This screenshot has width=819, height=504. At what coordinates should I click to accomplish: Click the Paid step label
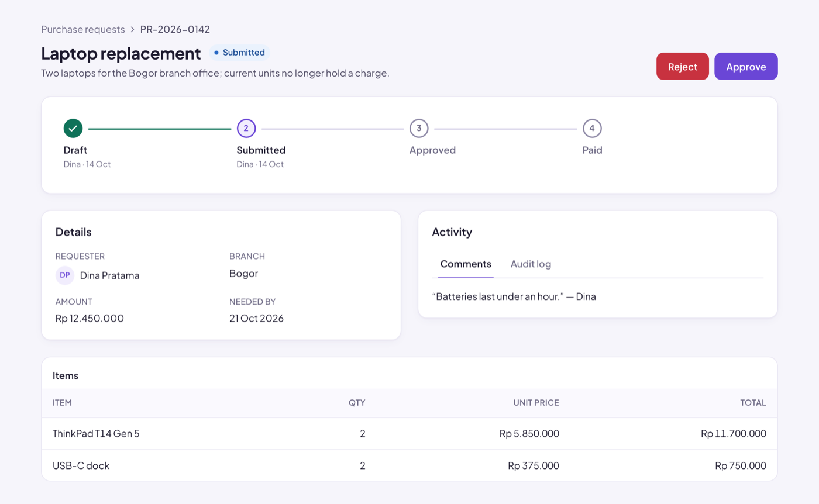click(592, 150)
